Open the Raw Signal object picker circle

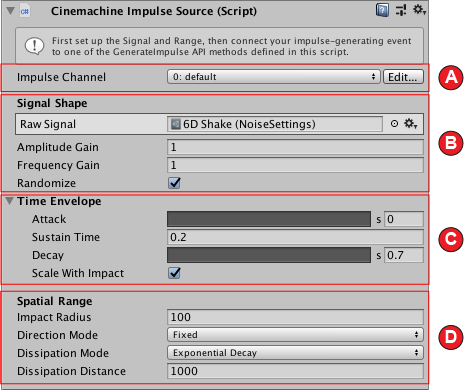pos(394,124)
